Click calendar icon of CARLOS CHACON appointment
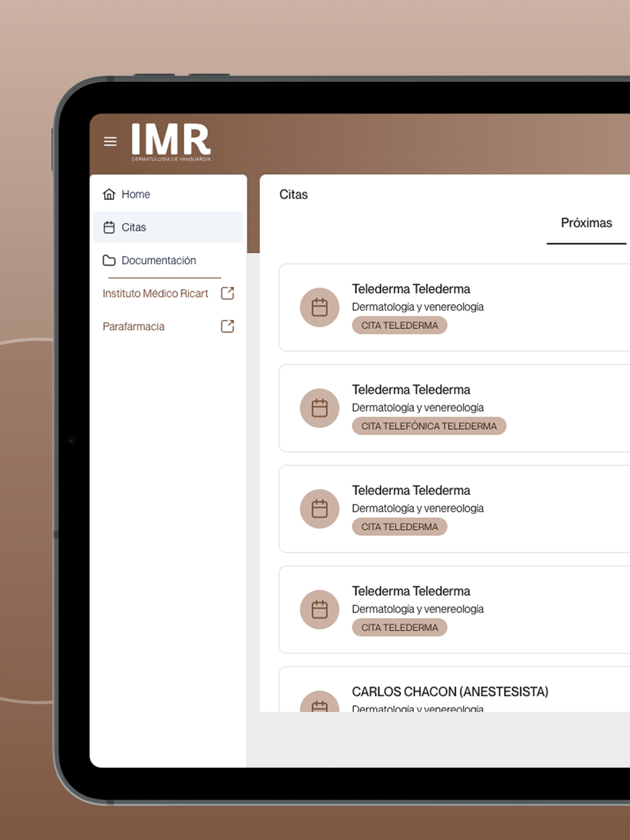The height and width of the screenshot is (840, 630). tap(320, 702)
